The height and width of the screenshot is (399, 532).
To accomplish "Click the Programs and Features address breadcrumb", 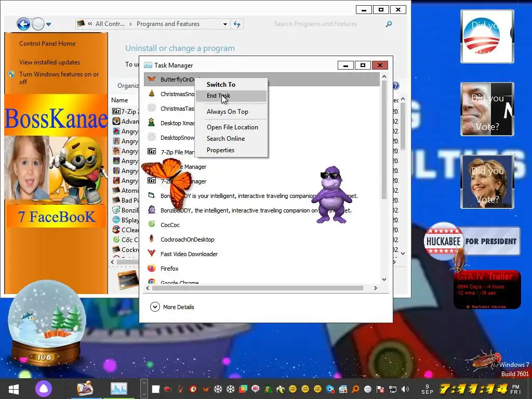I will point(168,24).
